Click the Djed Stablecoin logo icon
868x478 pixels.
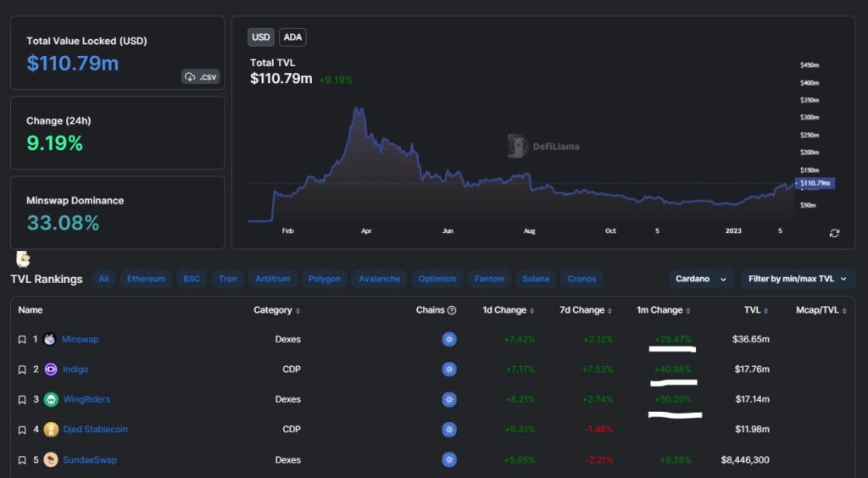tap(51, 430)
